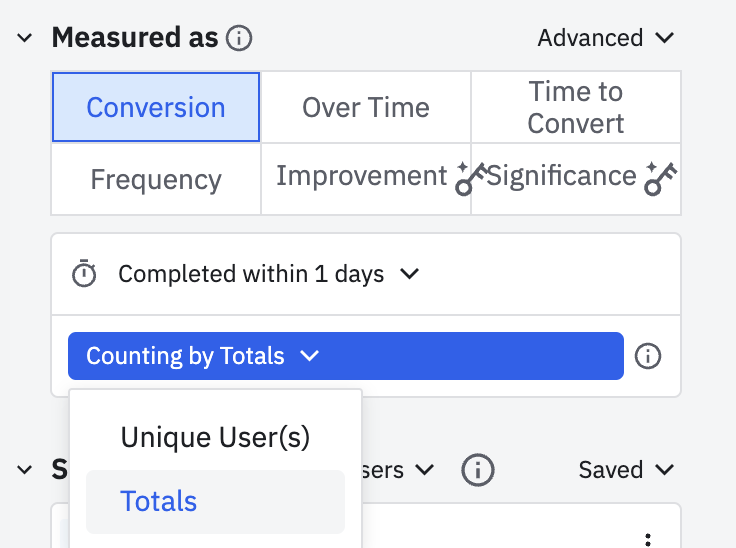Select the Conversion measurement tab
Image resolution: width=736 pixels, height=548 pixels.
pos(156,107)
